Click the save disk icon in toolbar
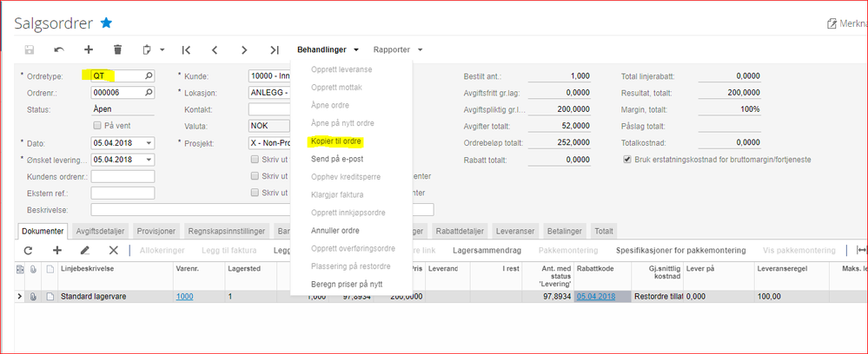This screenshot has height=354, width=868. [x=30, y=49]
